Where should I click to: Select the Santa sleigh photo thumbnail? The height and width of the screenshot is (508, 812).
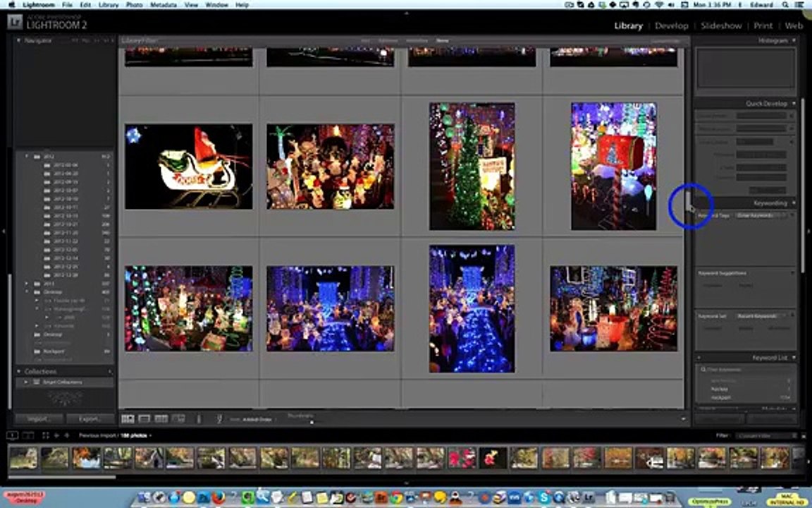(188, 167)
